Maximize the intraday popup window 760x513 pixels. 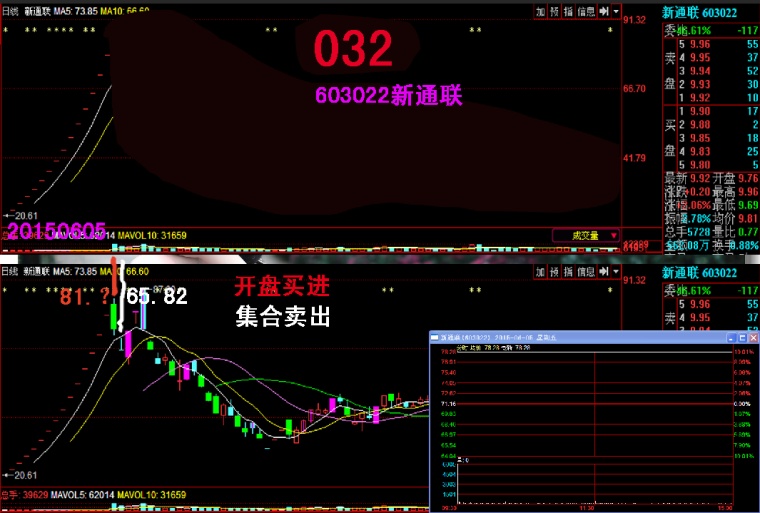743,337
